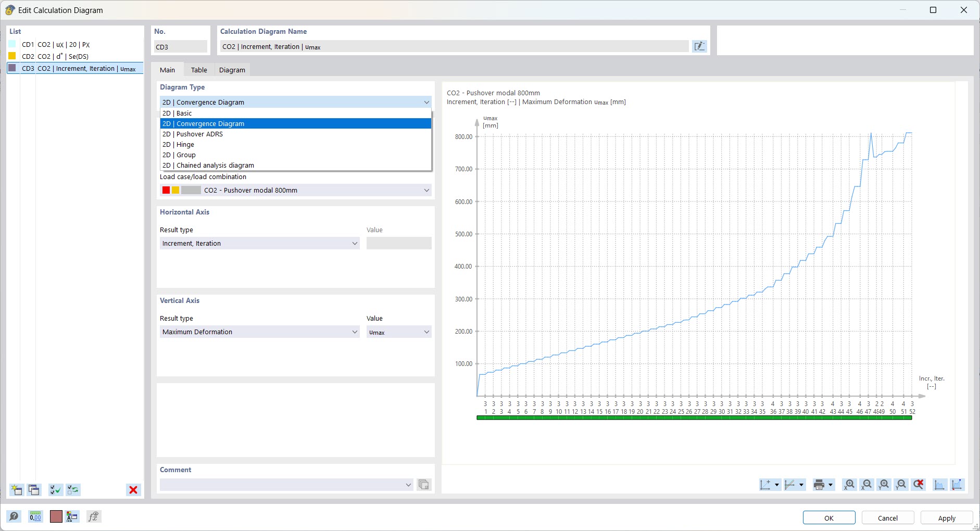Click the No. field showing CD3
This screenshot has width=980, height=531.
tap(180, 46)
